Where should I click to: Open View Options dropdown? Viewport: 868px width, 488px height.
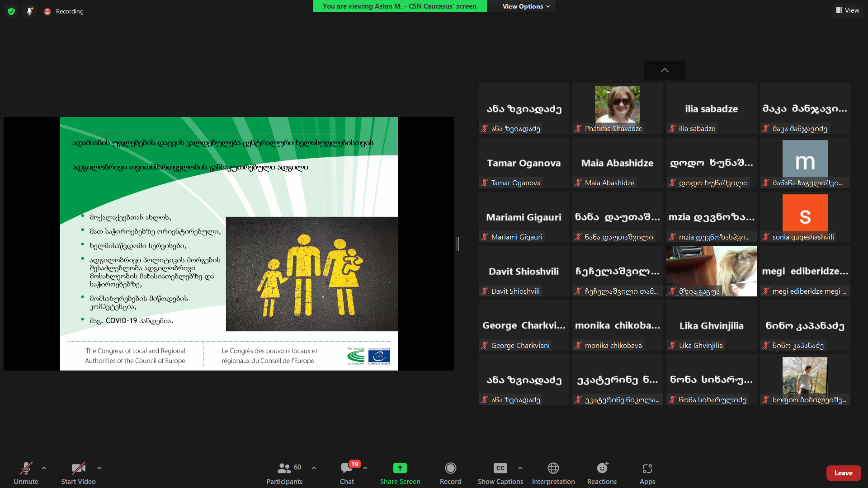526,6
